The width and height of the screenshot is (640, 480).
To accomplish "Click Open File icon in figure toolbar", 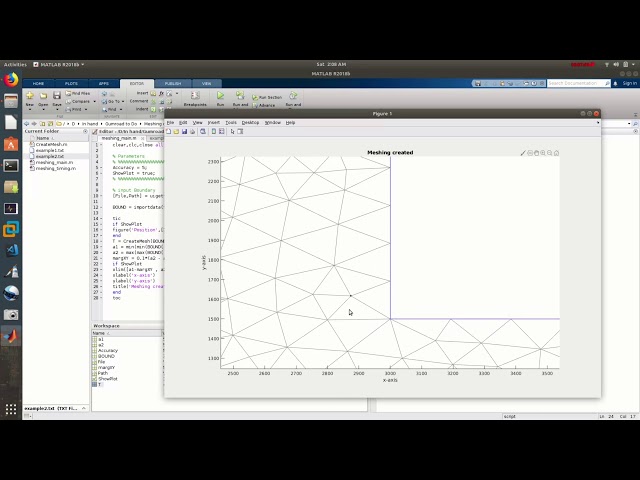I will point(176,131).
